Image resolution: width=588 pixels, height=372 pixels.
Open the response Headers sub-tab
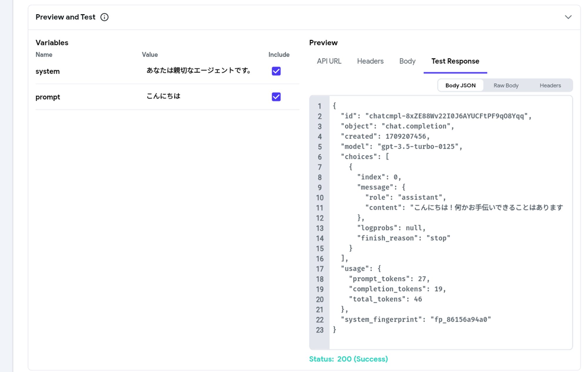tap(550, 85)
